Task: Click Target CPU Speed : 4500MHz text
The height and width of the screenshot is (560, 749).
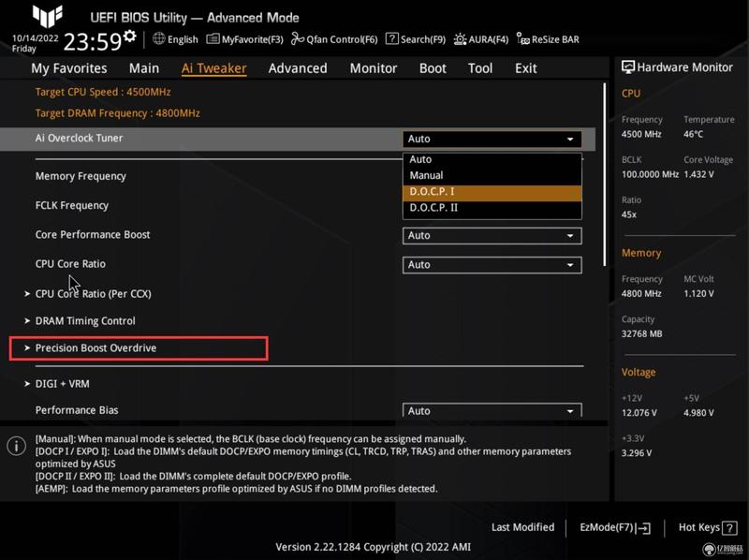Action: (x=103, y=92)
